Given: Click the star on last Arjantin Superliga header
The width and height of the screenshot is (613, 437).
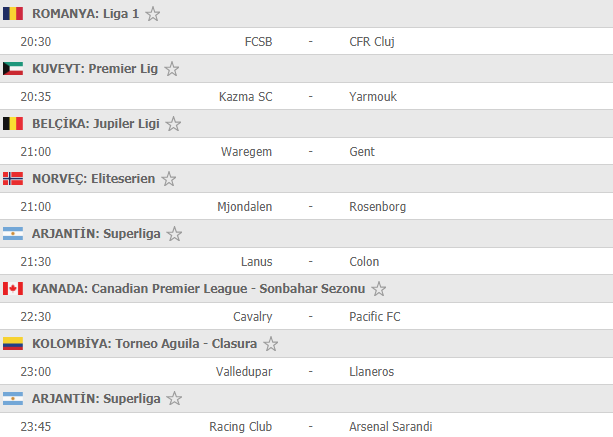Looking at the screenshot, I should coord(174,399).
